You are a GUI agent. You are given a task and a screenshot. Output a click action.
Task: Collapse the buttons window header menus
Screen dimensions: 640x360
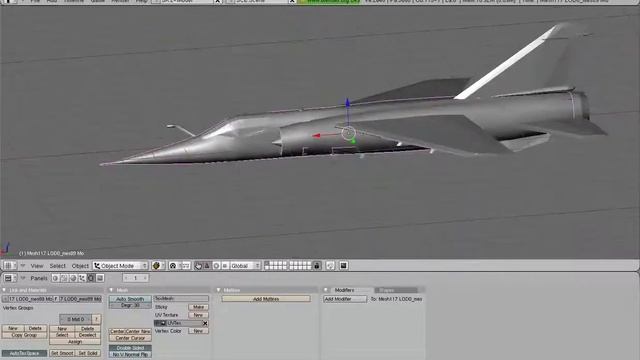tap(23, 278)
